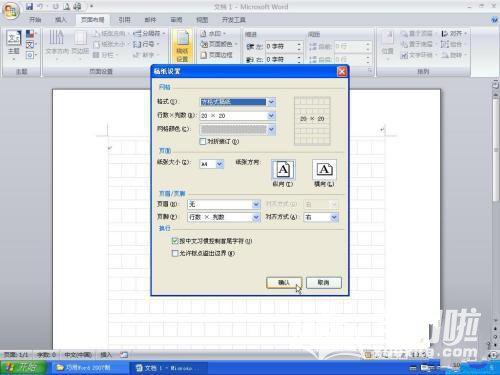Image resolution: width=500 pixels, height=375 pixels.
Task: Click 页面边框 page borders ribbon button
Action: coord(217,55)
